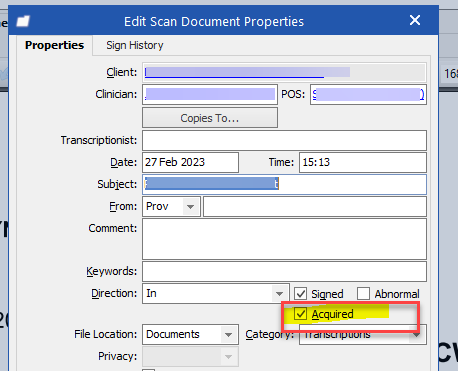This screenshot has height=371, width=458.
Task: Open the POS link field
Action: 368,95
